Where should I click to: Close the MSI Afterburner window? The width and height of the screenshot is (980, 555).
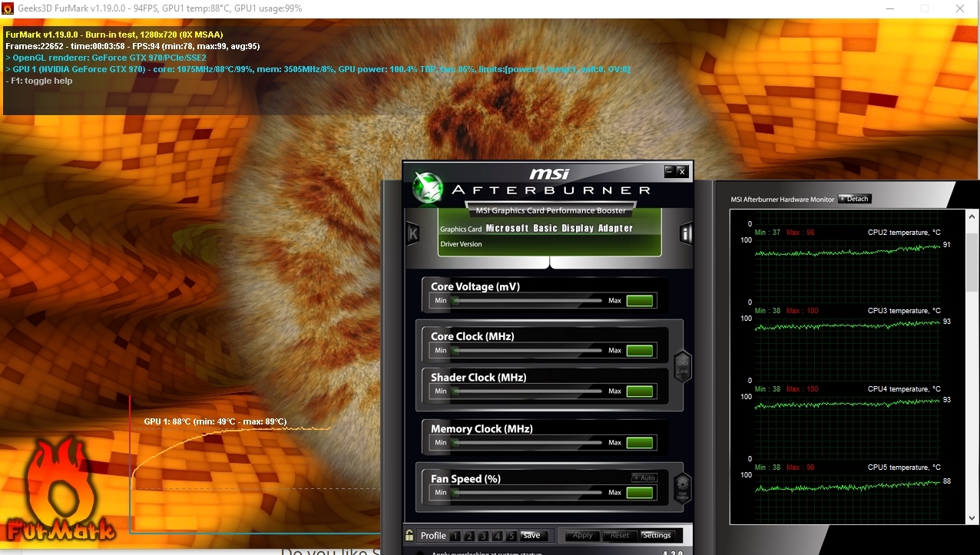pyautogui.click(x=681, y=170)
